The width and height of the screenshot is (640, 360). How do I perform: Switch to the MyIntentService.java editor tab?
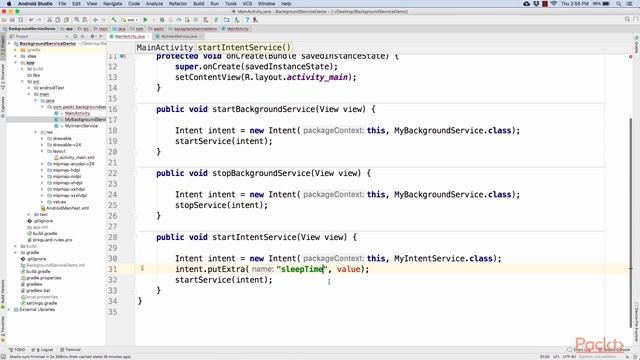click(179, 36)
